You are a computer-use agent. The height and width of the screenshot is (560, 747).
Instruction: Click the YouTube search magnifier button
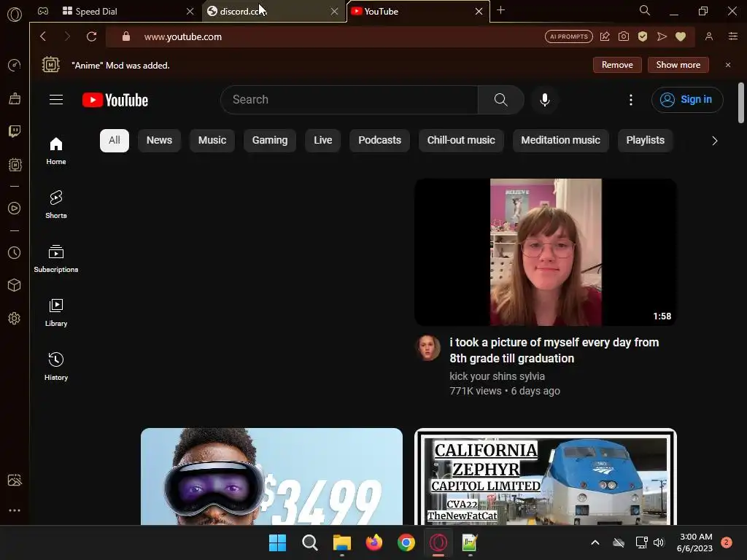(500, 99)
